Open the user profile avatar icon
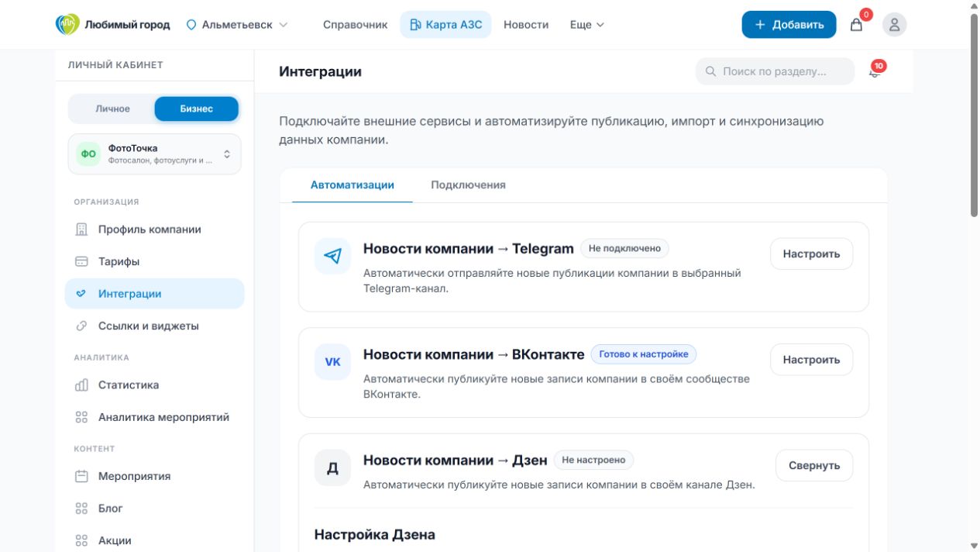This screenshot has height=552, width=980. [x=894, y=24]
